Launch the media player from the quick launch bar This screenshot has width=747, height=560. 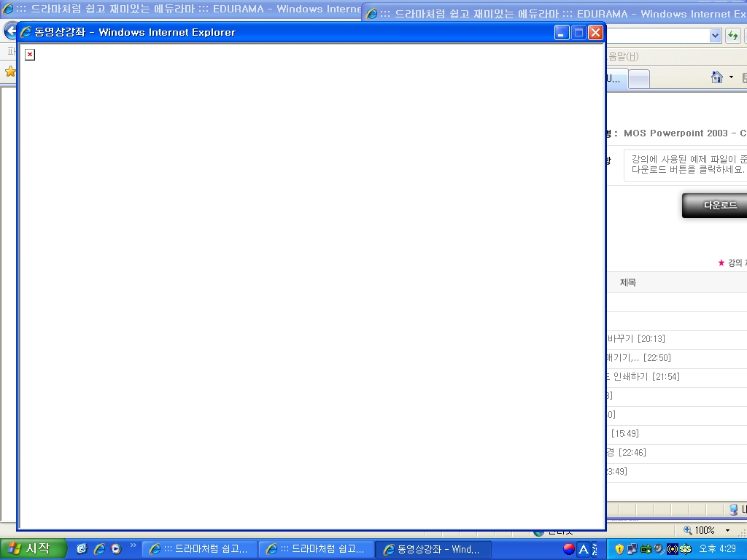click(116, 549)
